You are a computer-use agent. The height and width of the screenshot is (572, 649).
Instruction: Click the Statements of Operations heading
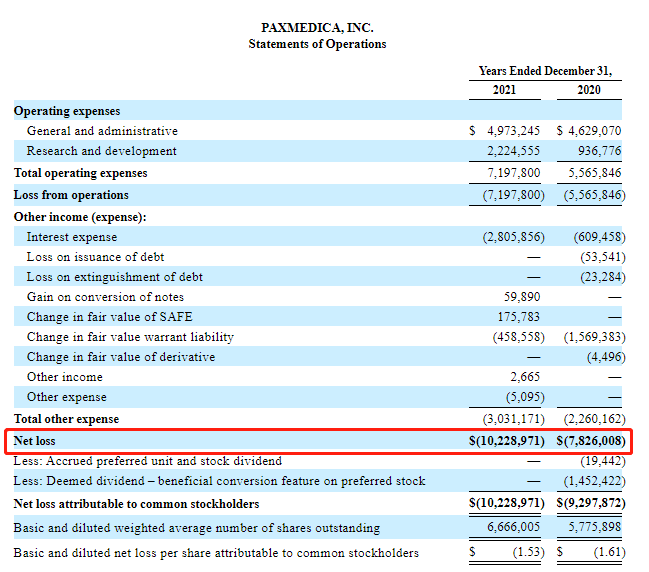(317, 44)
